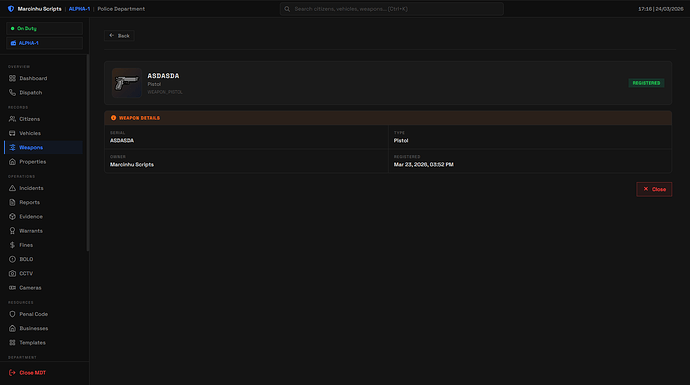690x385 pixels.
Task: Click the Penal Code shield icon
Action: click(12, 314)
